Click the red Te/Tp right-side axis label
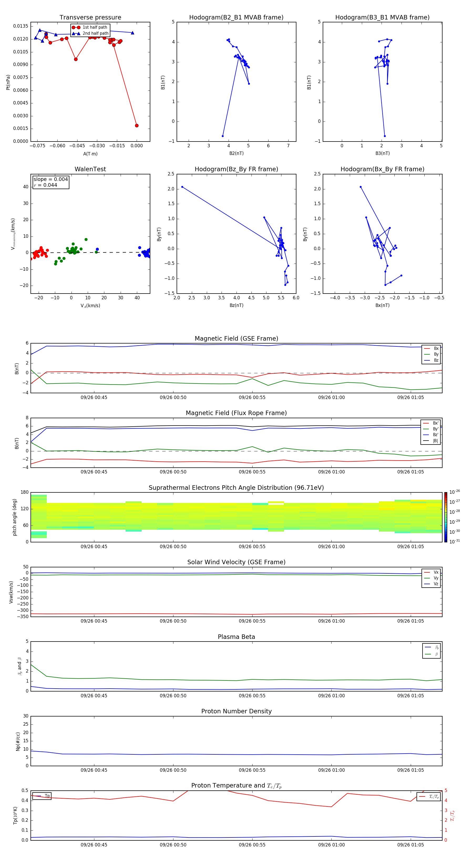The image size is (473, 868). tap(453, 815)
